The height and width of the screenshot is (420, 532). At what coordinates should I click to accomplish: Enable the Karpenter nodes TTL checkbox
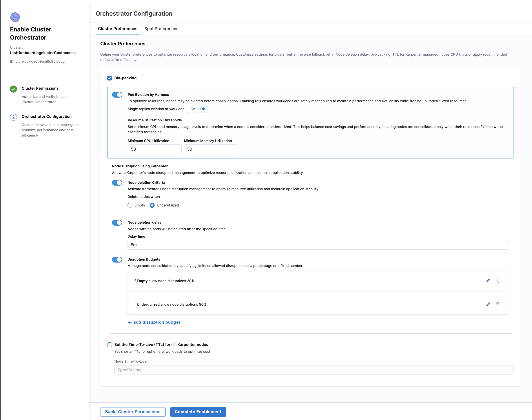(x=110, y=345)
